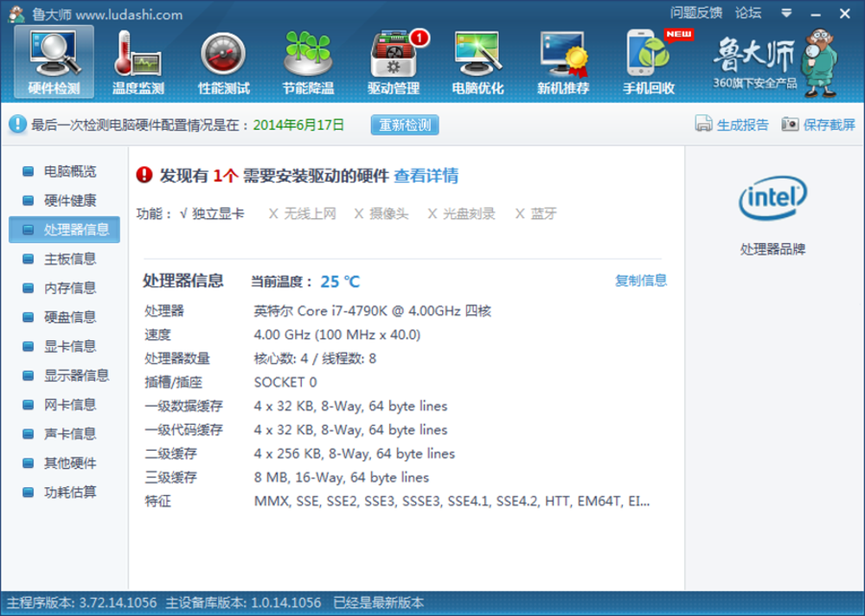Open 查看详情 driver details link
This screenshot has width=865, height=616.
coord(426,176)
